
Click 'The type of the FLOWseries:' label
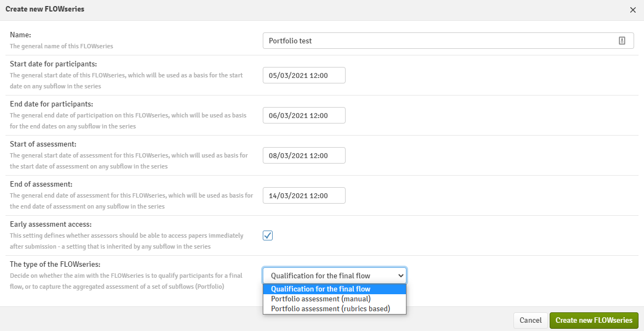click(x=55, y=265)
